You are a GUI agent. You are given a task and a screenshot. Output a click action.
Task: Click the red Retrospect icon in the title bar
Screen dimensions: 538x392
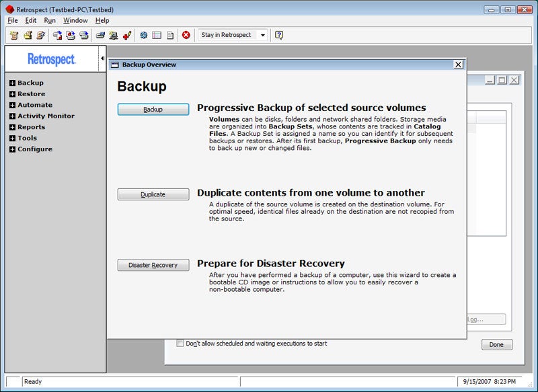(9, 9)
